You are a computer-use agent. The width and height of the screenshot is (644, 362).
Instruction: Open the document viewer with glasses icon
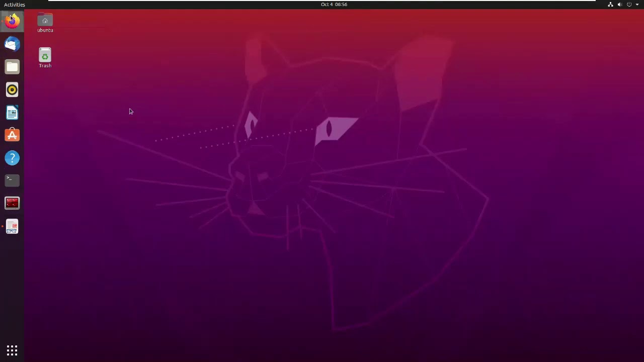pyautogui.click(x=12, y=226)
